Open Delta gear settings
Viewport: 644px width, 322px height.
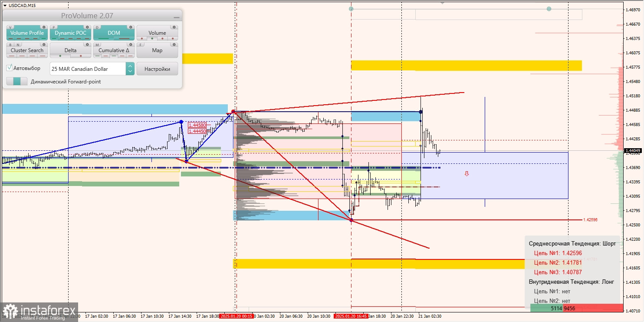(87, 44)
